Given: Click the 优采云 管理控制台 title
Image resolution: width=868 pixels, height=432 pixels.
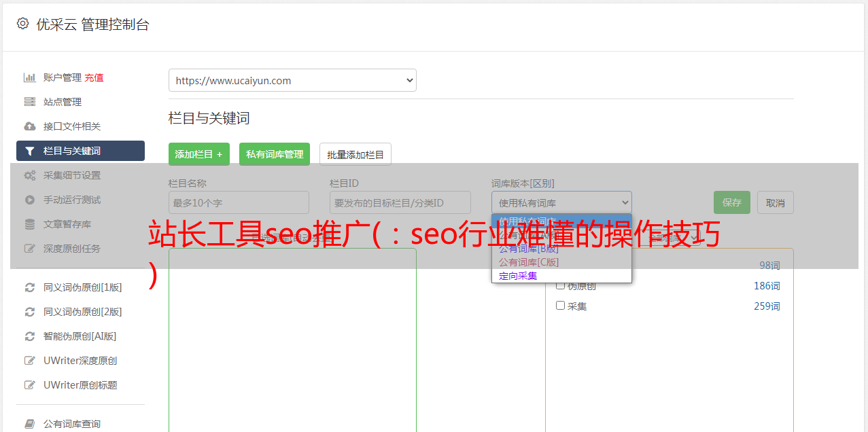Looking at the screenshot, I should coord(92,24).
